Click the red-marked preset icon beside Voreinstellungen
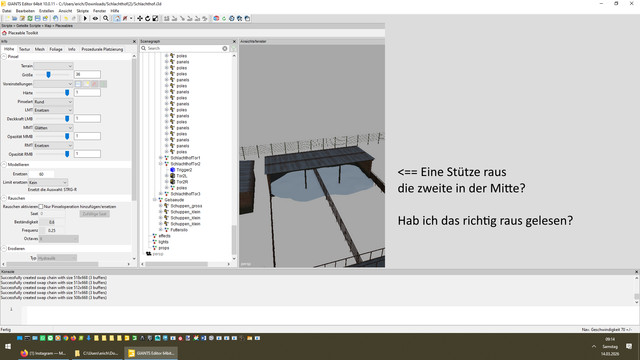Viewport: 640px width, 360px height. click(95, 84)
